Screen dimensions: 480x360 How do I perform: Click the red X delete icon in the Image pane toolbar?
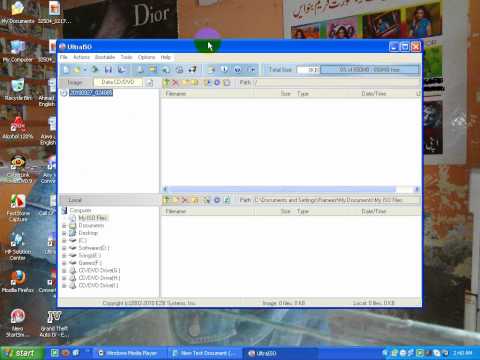175,82
